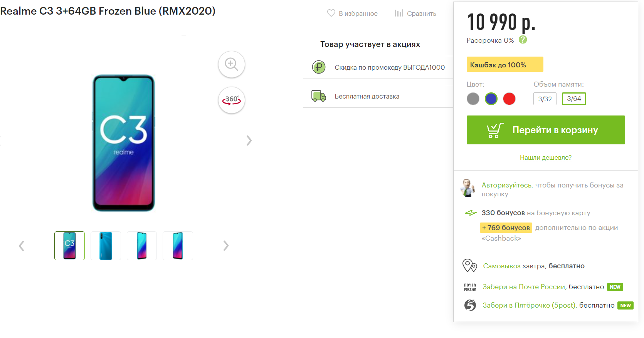Click the heart favorites icon
644x338 pixels.
coord(331,13)
